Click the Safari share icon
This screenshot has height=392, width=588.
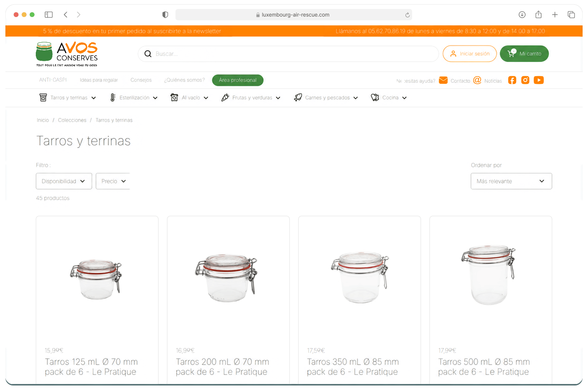[x=538, y=14]
